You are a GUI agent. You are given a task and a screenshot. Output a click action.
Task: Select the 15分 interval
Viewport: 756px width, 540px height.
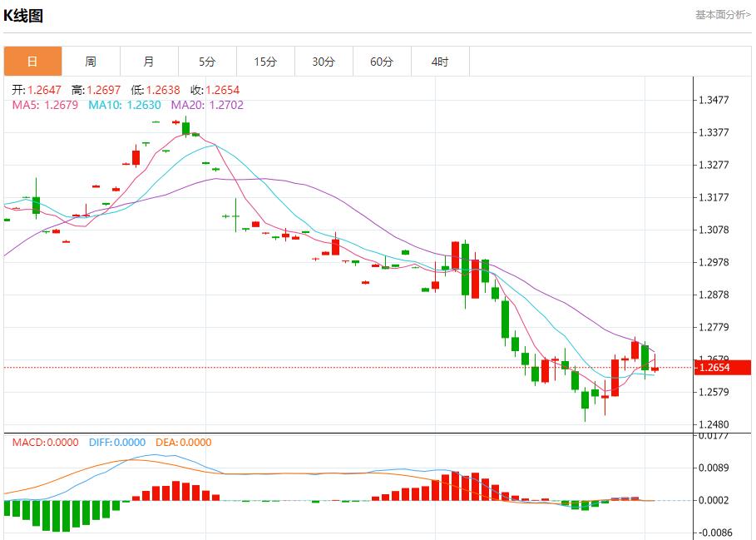265,61
